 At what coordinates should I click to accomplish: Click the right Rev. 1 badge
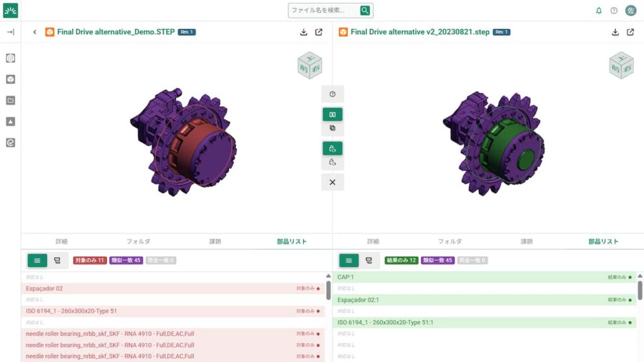[x=501, y=32]
